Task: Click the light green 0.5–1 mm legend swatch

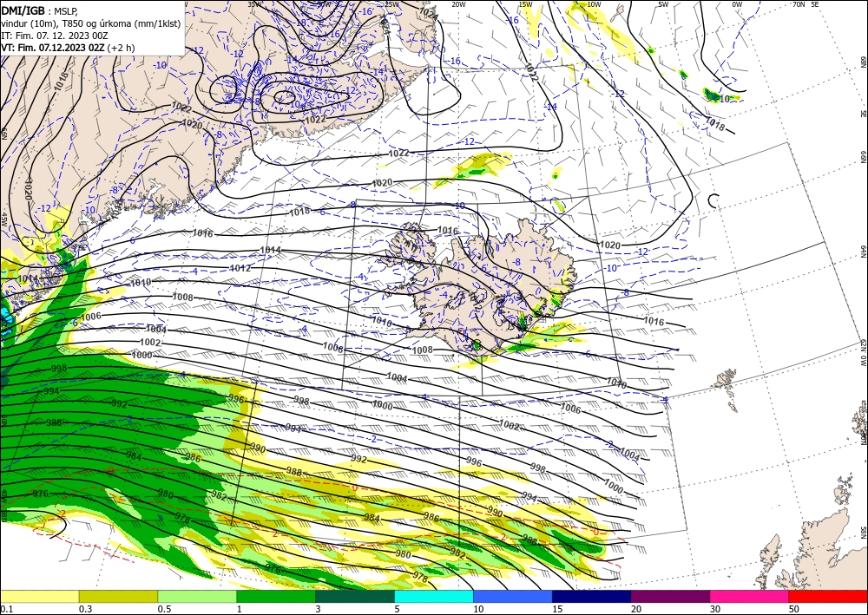Action: coord(197,596)
